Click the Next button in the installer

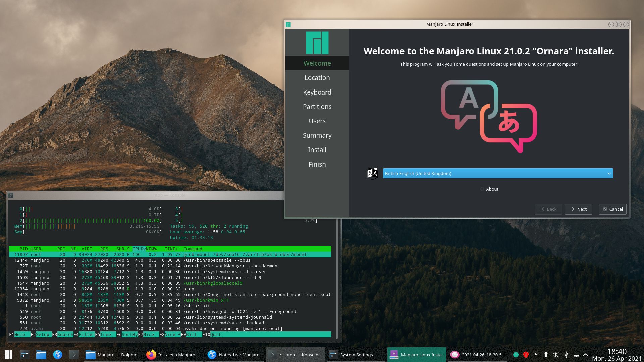pyautogui.click(x=578, y=209)
